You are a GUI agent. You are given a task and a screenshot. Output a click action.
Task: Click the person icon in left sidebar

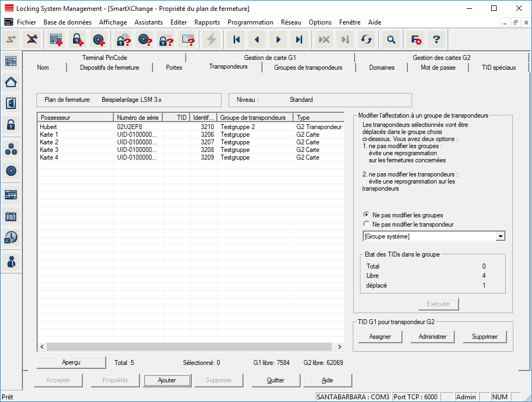click(x=11, y=261)
